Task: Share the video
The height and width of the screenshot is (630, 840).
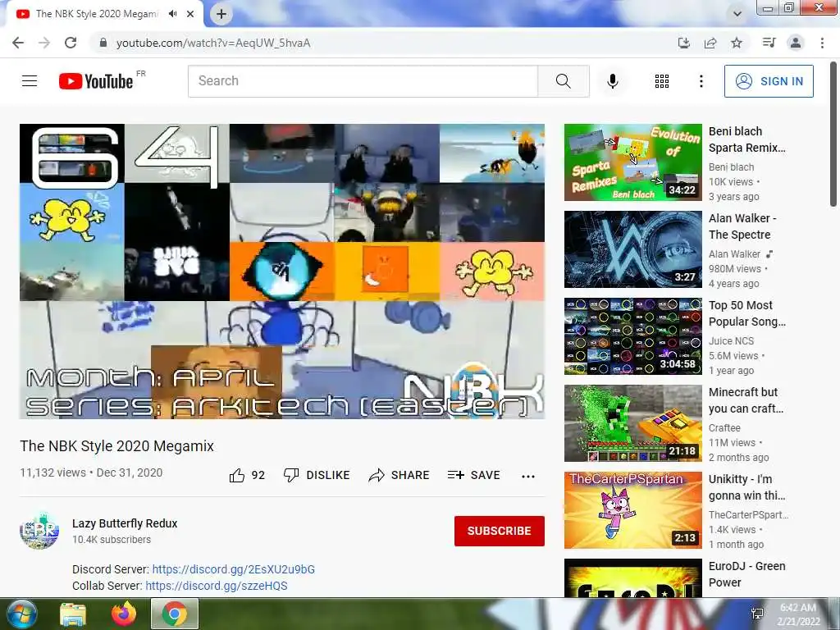Action: coord(399,475)
